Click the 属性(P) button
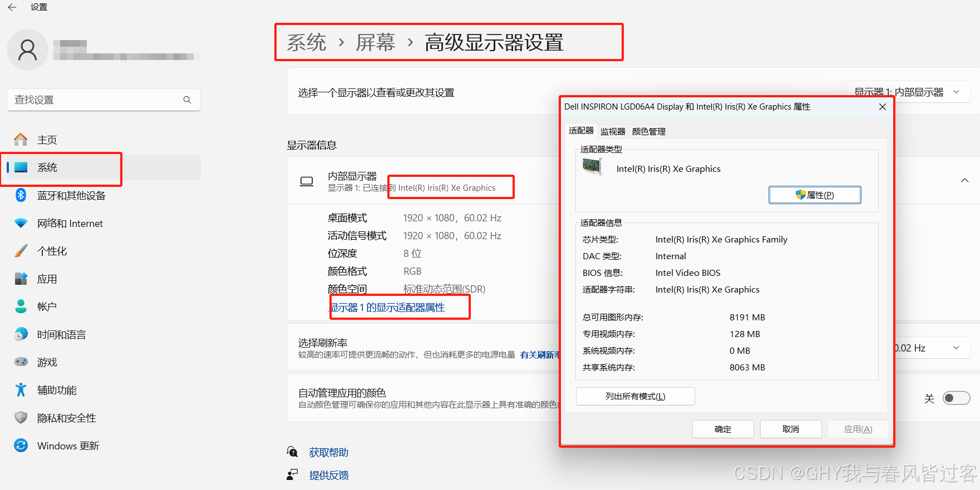The image size is (980, 490). (x=815, y=195)
